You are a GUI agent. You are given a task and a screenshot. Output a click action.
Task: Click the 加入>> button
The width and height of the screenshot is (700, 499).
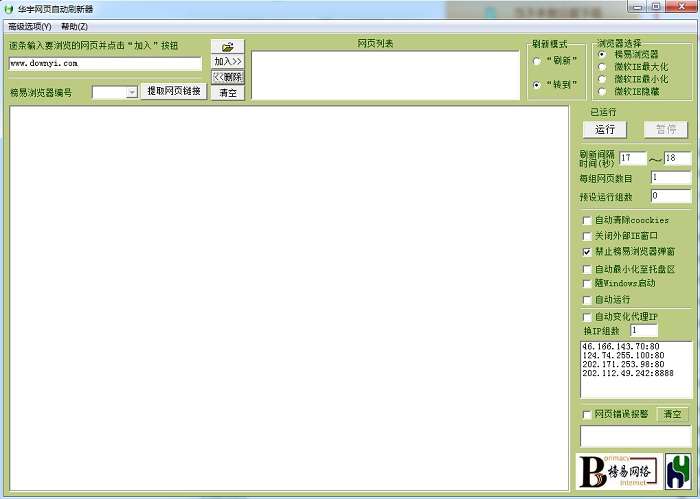(x=228, y=62)
